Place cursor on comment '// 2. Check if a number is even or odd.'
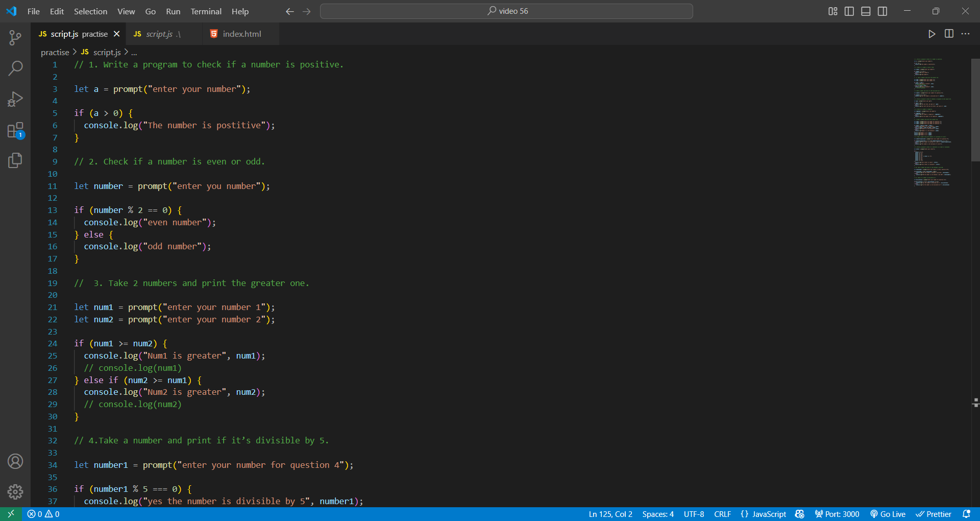Viewport: 980px width, 521px height. [x=169, y=161]
